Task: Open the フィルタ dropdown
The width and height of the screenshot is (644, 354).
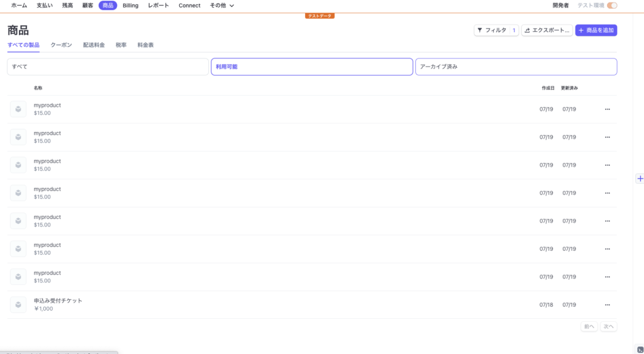Action: (x=496, y=30)
